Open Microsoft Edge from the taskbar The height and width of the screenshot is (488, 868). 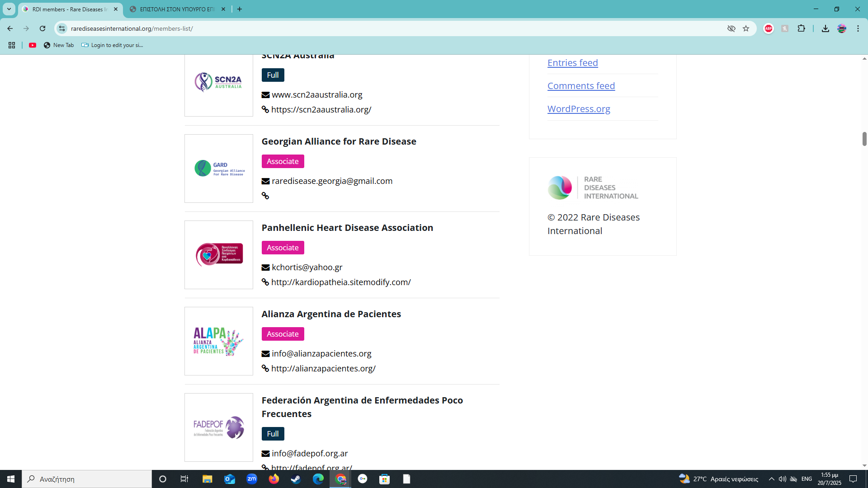318,479
